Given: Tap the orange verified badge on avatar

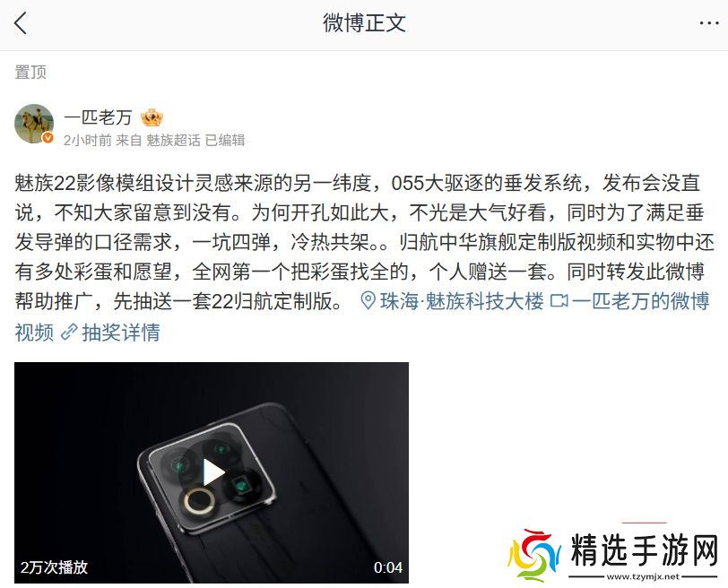Looking at the screenshot, I should [x=48, y=138].
